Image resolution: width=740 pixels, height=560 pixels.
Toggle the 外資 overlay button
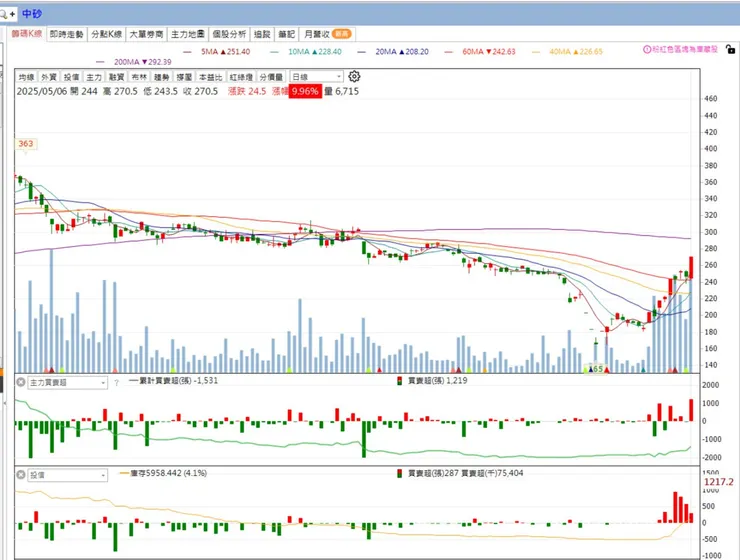point(49,77)
